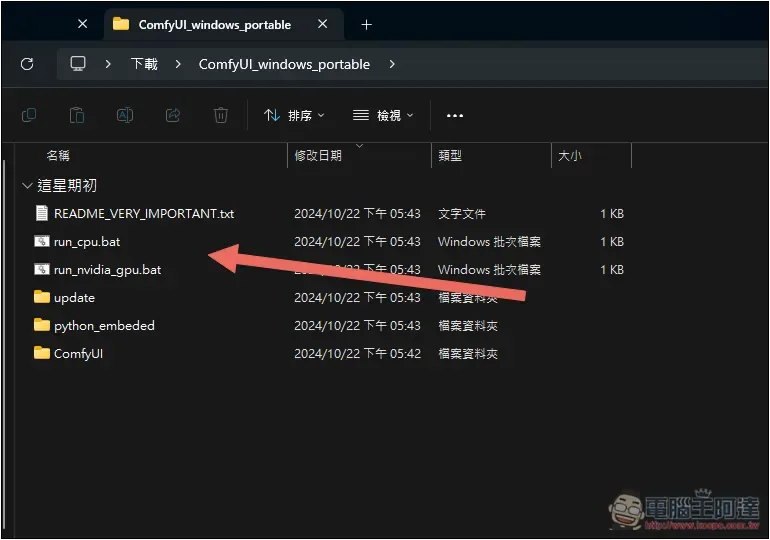
Task: Click the ComfyUI folder name
Action: coord(79,353)
